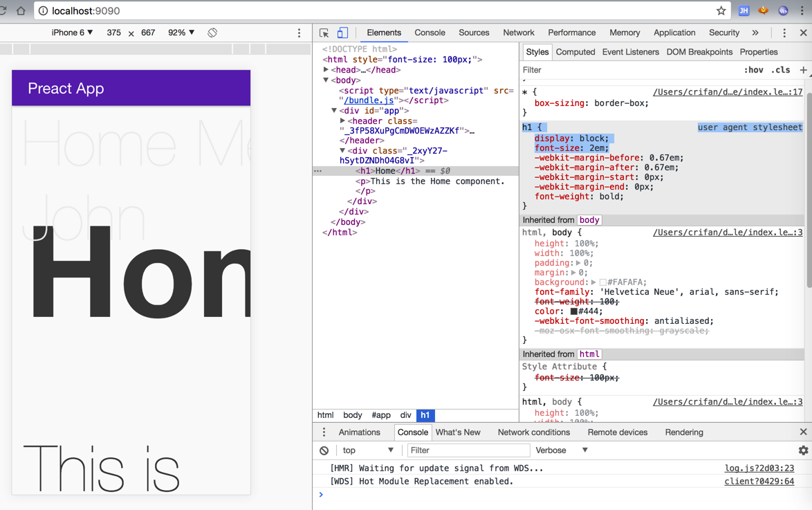The image size is (812, 510).
Task: Click the JH browser extension icon
Action: pyautogui.click(x=744, y=10)
